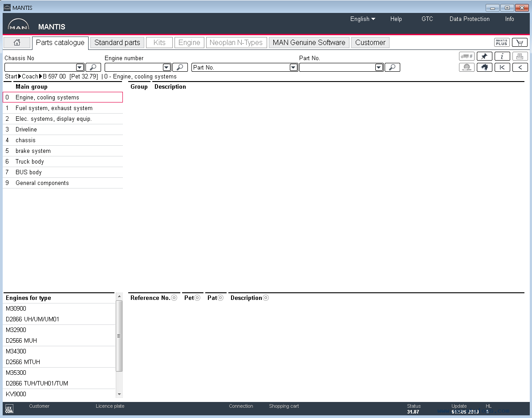This screenshot has width=532, height=418.
Task: Select Reference No. sort radio button
Action: 174,298
